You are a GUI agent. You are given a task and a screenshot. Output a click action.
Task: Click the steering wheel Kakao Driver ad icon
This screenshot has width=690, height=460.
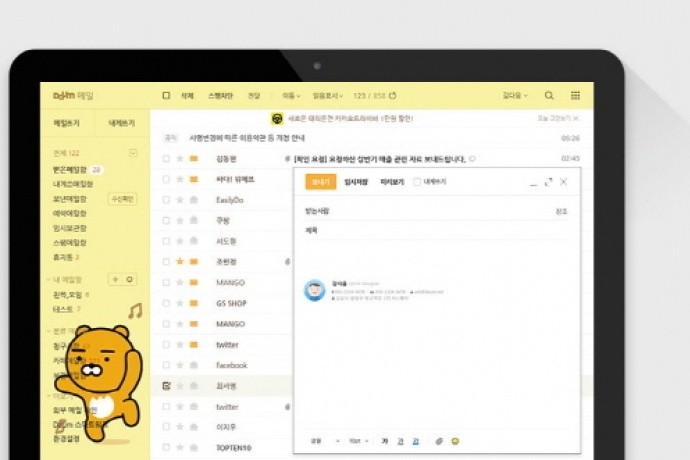276,118
